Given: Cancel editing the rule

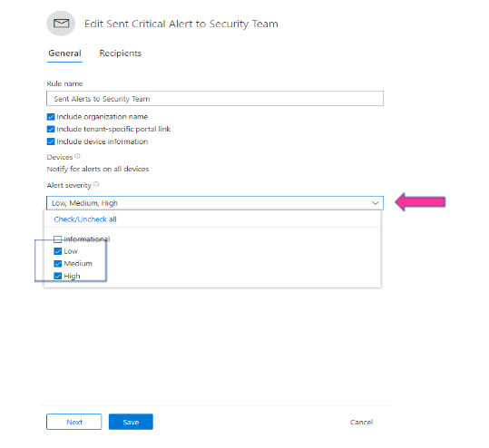Looking at the screenshot, I should 361,422.
